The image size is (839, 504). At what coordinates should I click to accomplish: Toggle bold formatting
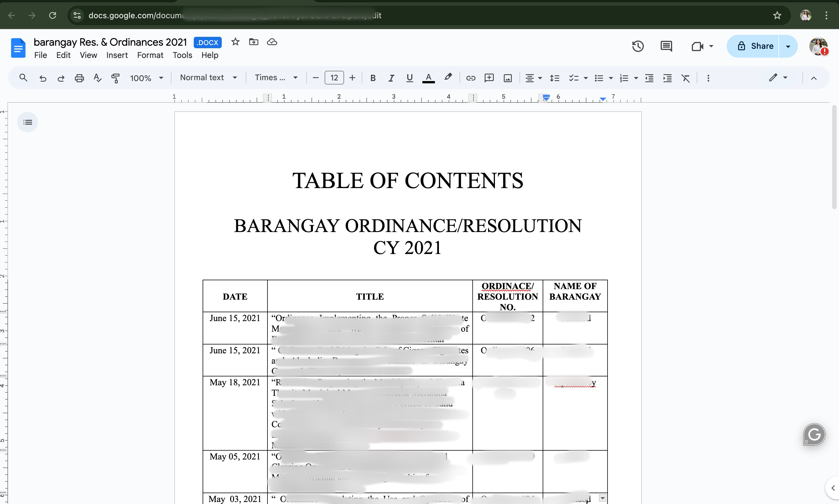click(x=373, y=78)
